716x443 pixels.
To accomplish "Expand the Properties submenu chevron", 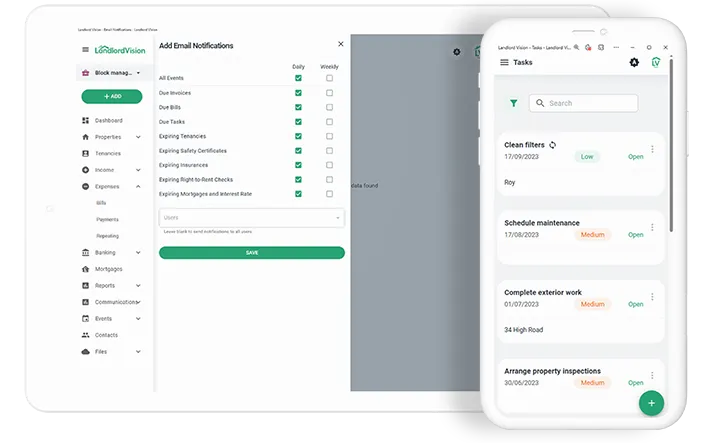I will pyautogui.click(x=138, y=137).
